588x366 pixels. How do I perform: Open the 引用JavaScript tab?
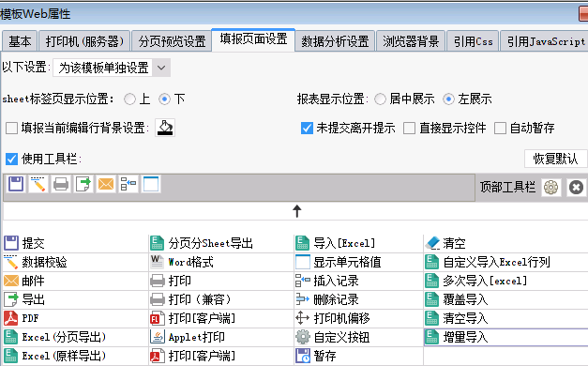[x=545, y=41]
